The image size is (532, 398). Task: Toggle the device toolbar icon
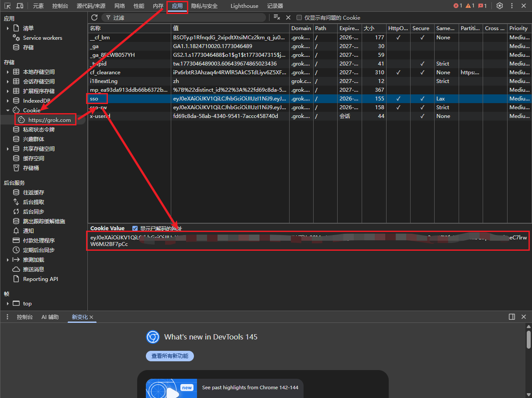[x=20, y=6]
